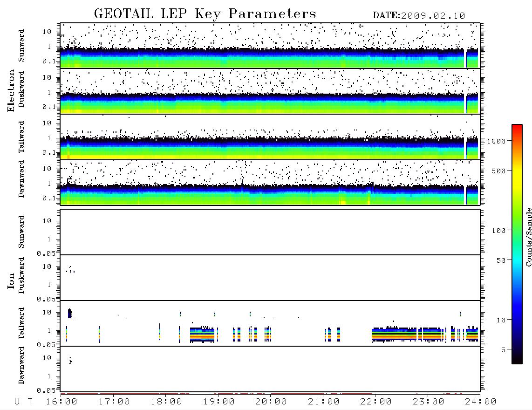Image resolution: width=532 pixels, height=410 pixels.
Task: Select the "DATE:2009.02.10" label
Action: coord(419,16)
